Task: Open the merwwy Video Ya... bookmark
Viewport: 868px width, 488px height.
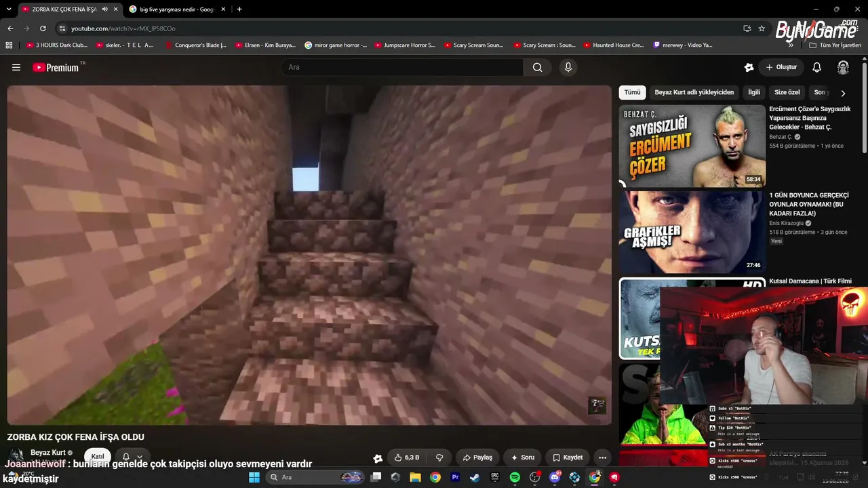Action: (684, 45)
